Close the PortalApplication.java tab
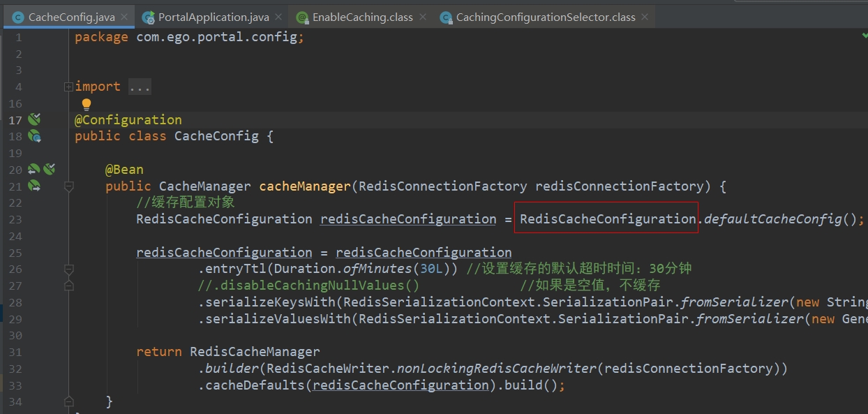 (x=278, y=17)
